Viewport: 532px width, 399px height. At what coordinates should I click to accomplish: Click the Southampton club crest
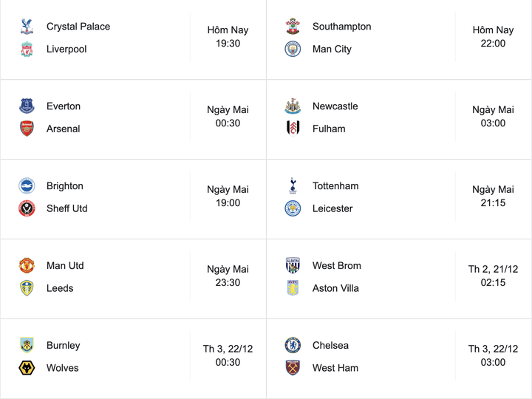click(293, 27)
